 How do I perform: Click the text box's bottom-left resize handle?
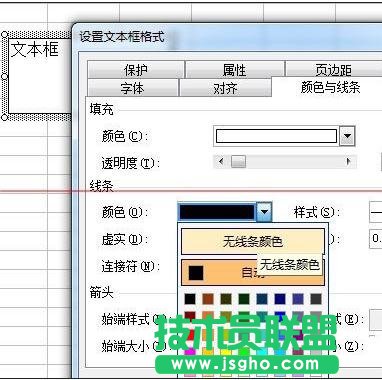5,117
